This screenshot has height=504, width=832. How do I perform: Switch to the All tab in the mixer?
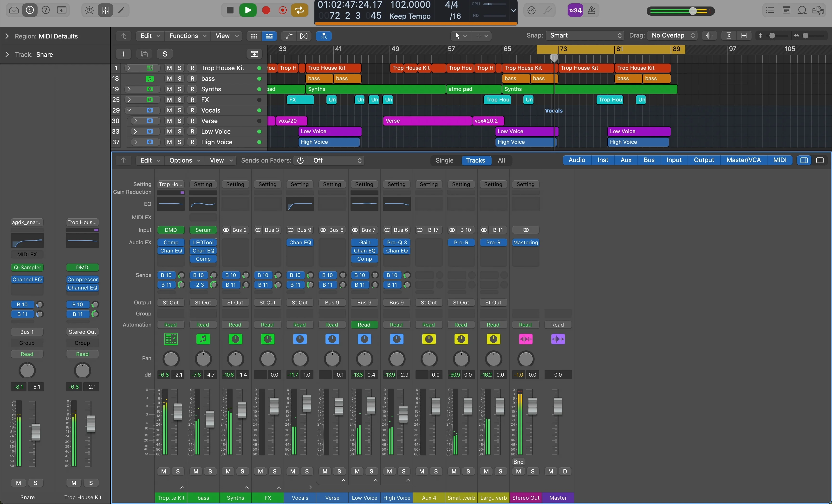502,160
